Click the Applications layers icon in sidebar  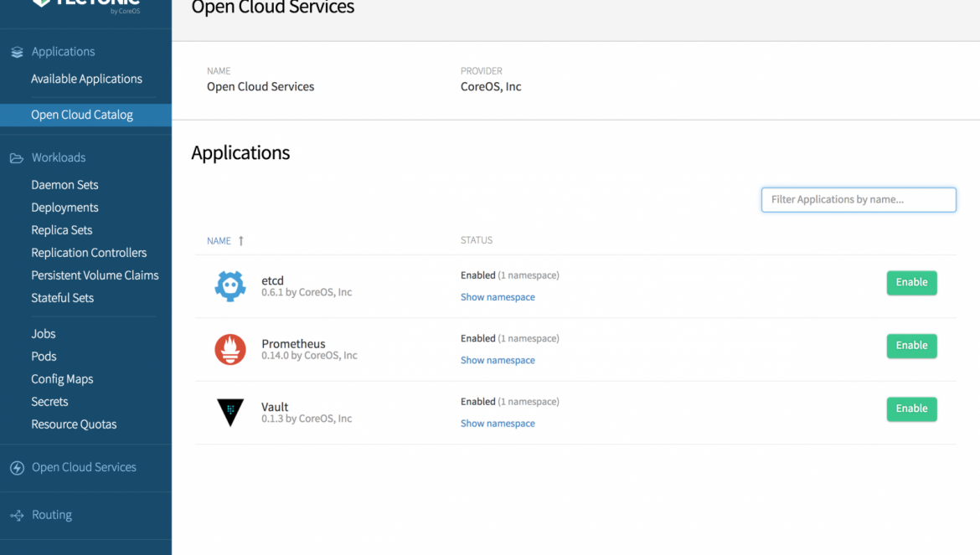(17, 52)
